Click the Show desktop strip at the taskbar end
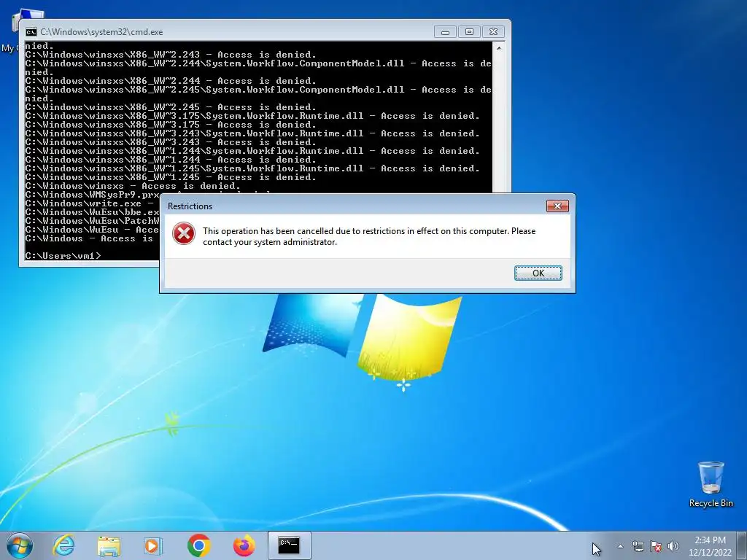The width and height of the screenshot is (747, 560). coord(743,545)
